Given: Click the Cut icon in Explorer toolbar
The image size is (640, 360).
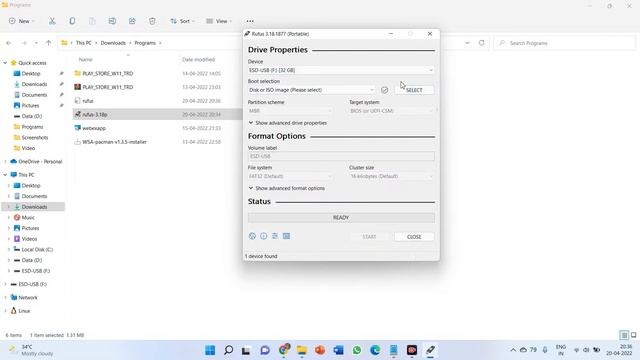Looking at the screenshot, I should pos(52,21).
